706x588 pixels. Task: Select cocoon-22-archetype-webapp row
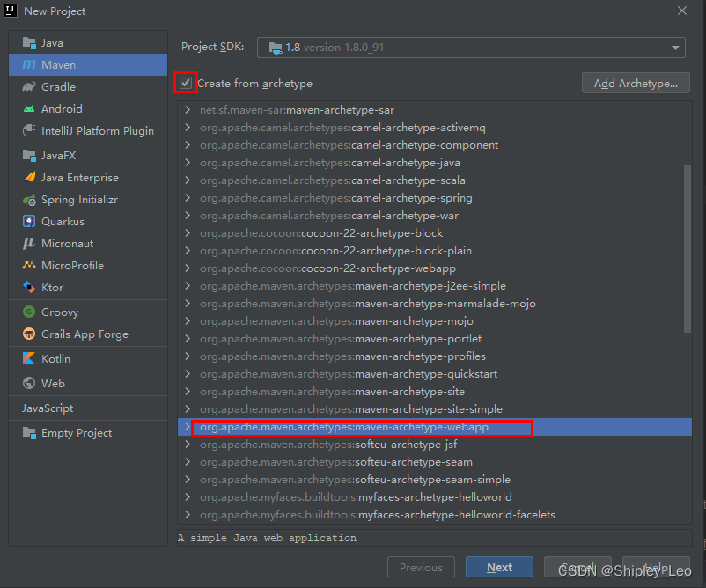(x=435, y=268)
